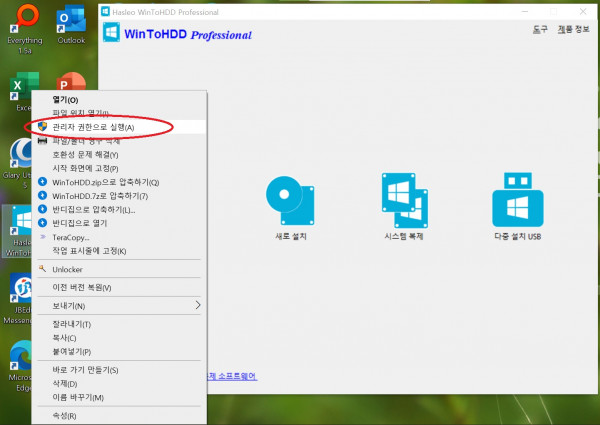
Task: Click the Hasleo WinToHDD title bar icon
Action: coord(105,11)
